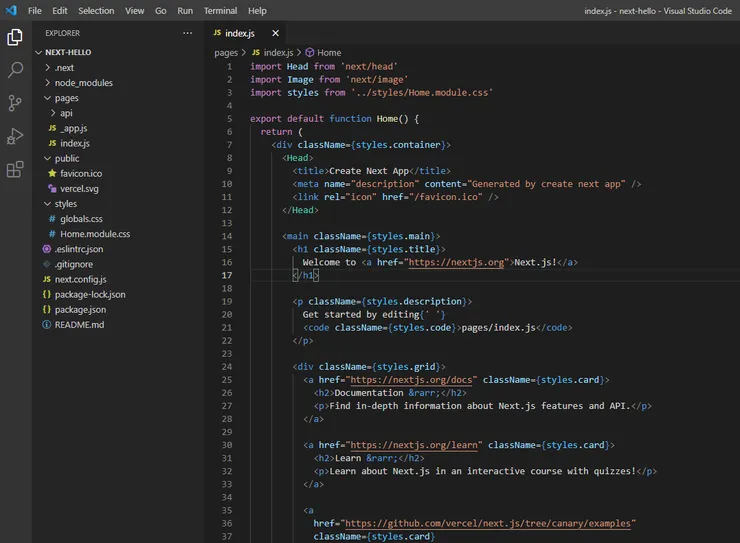Select the index.js editor tab
This screenshot has height=543, width=740.
(238, 33)
